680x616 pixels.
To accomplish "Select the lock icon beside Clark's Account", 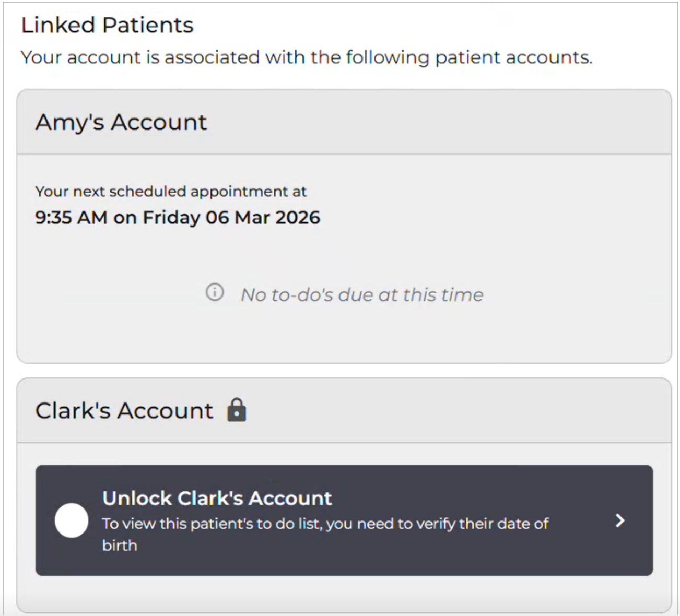I will tap(237, 410).
